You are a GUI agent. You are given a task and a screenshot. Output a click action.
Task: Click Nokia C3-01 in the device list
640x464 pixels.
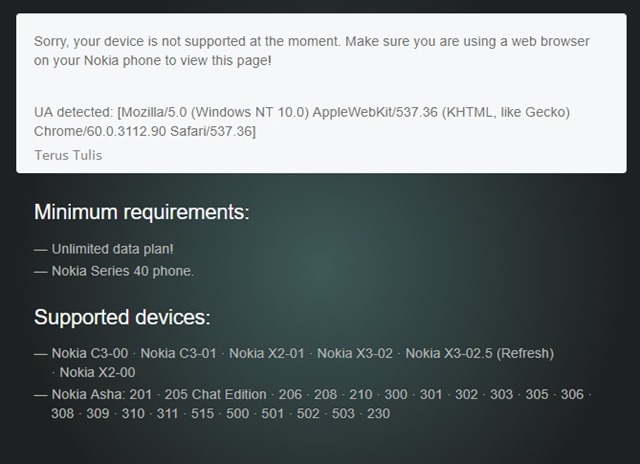[179, 353]
